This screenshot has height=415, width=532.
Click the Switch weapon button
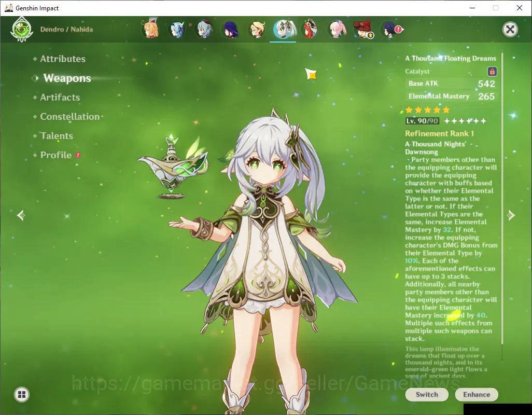point(427,395)
